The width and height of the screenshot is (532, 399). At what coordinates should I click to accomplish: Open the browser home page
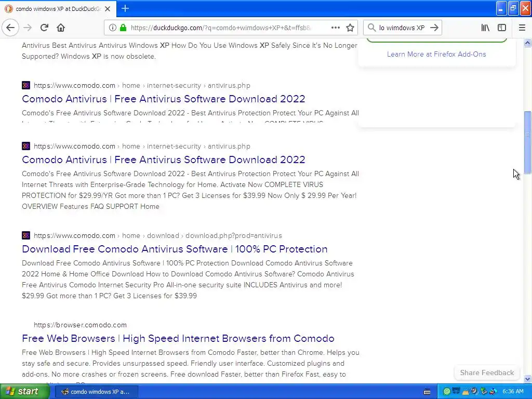[61, 28]
